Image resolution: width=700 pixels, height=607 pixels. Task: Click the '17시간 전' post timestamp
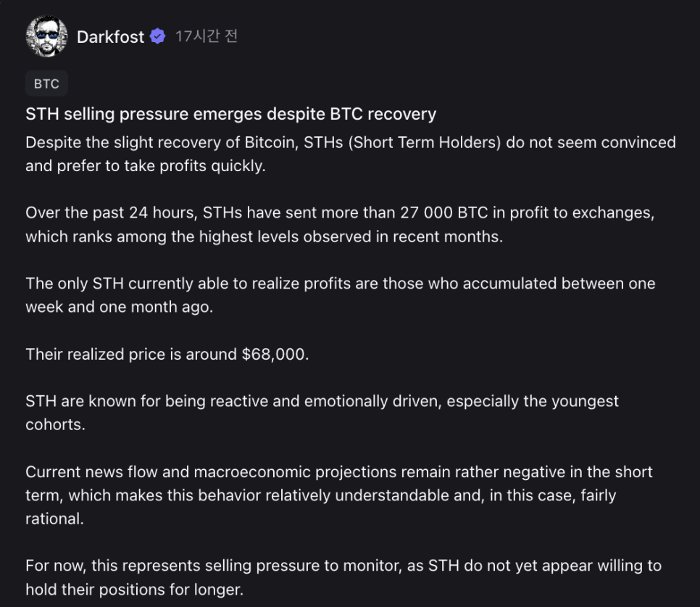[206, 36]
